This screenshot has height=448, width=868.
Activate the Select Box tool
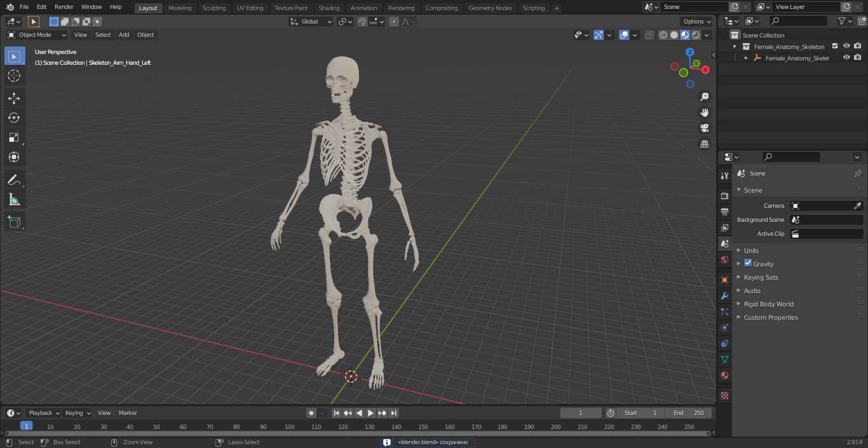[x=14, y=56]
